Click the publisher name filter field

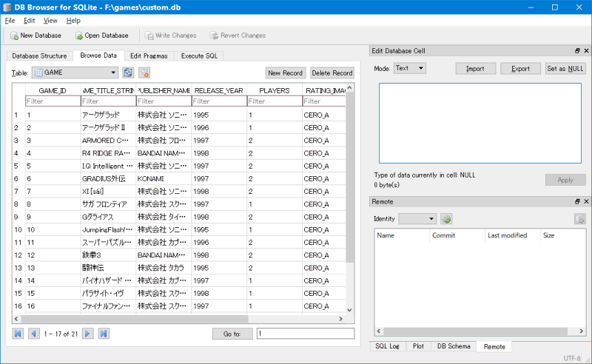click(164, 101)
